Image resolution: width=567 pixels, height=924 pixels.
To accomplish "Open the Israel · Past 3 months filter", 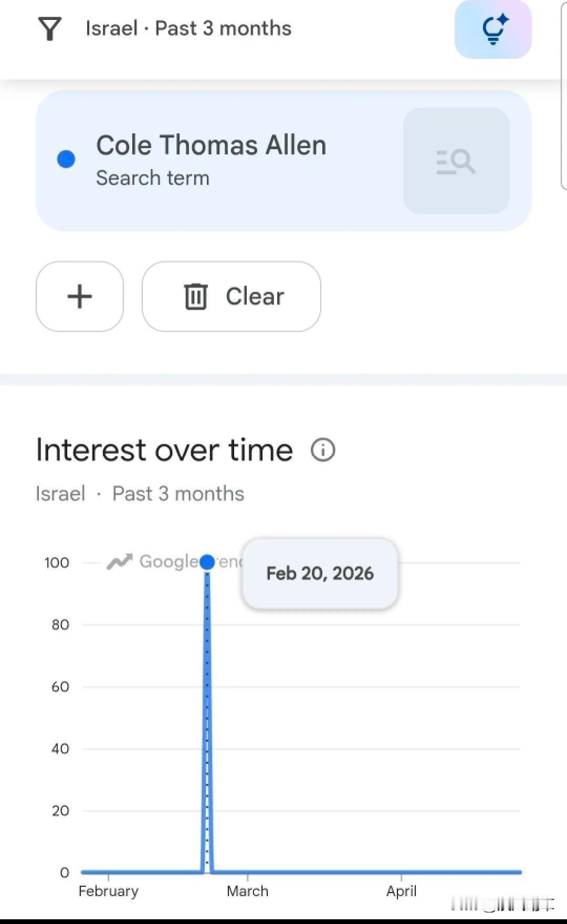I will click(188, 28).
